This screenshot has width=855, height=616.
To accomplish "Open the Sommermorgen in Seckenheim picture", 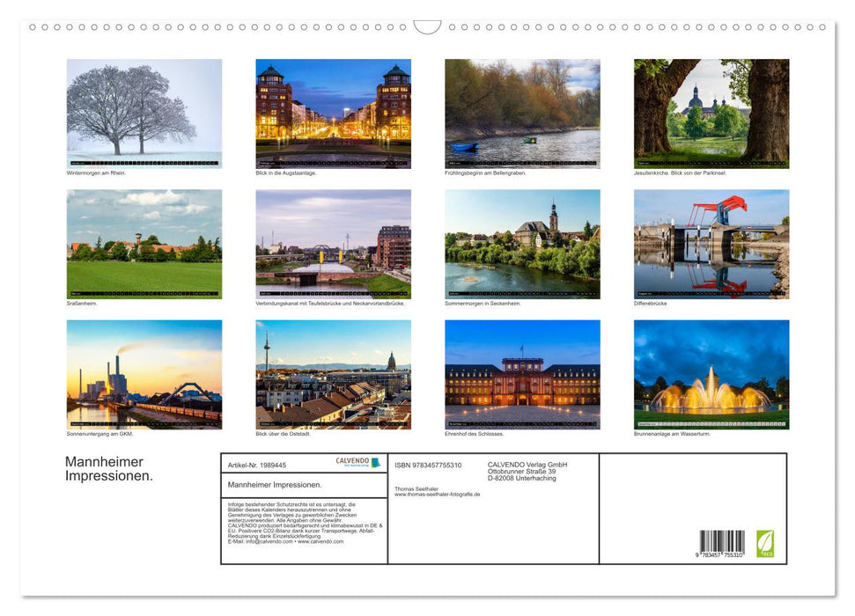I will (521, 241).
